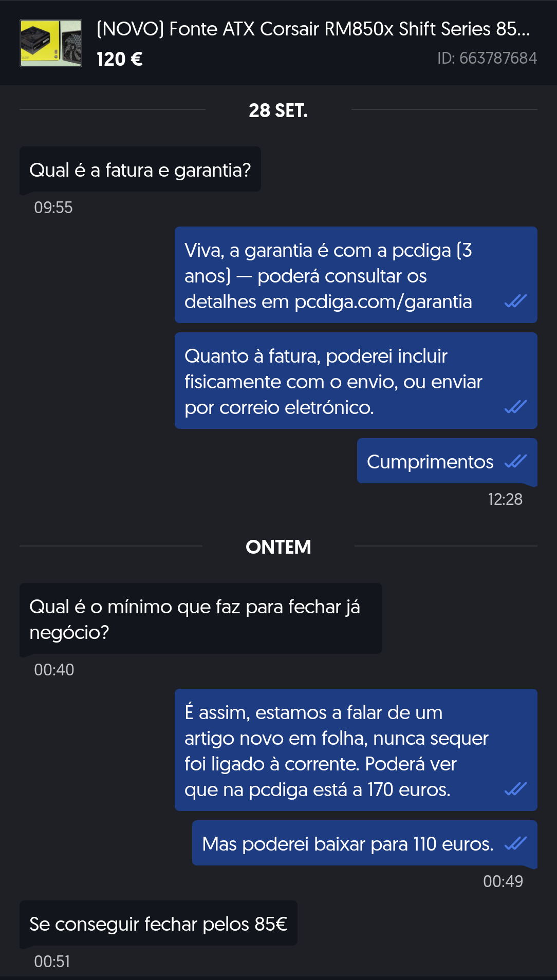Click the double-check icon on the 110 euros offer

click(515, 843)
